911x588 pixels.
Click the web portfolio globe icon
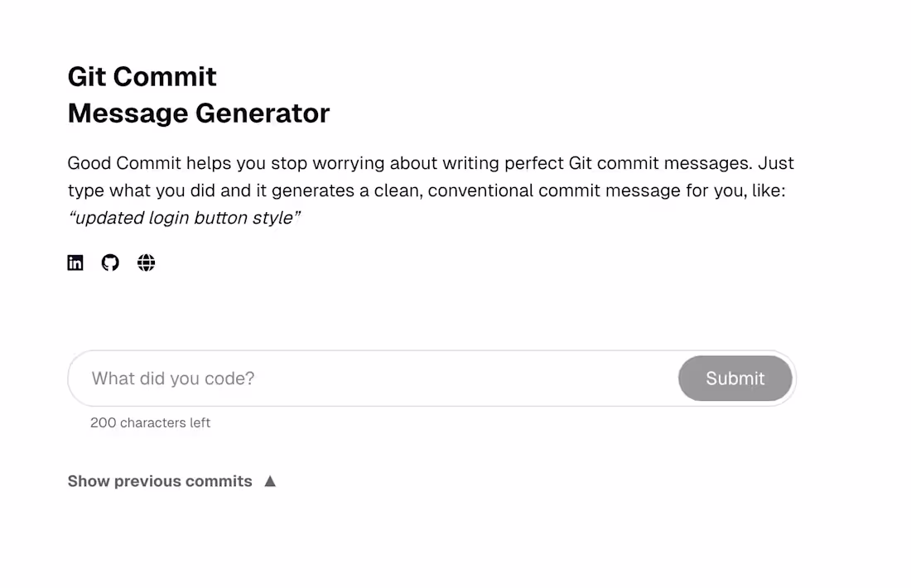click(x=146, y=263)
